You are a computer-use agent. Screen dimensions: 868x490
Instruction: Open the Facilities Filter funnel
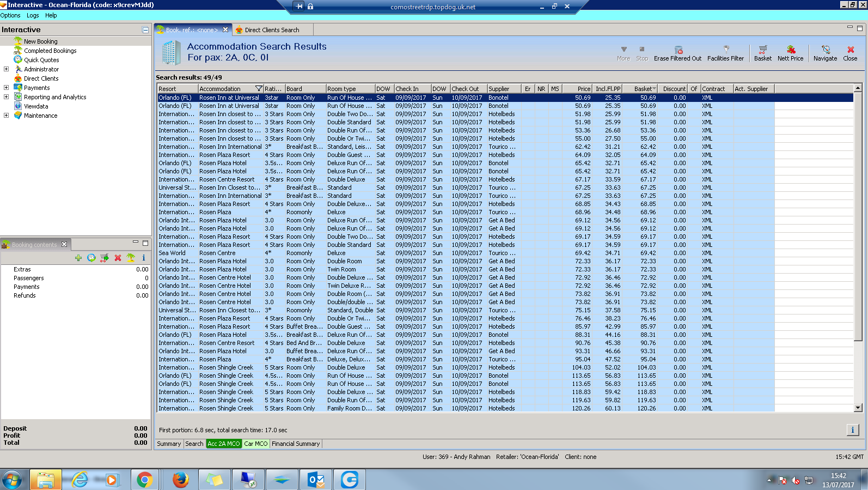pyautogui.click(x=725, y=53)
